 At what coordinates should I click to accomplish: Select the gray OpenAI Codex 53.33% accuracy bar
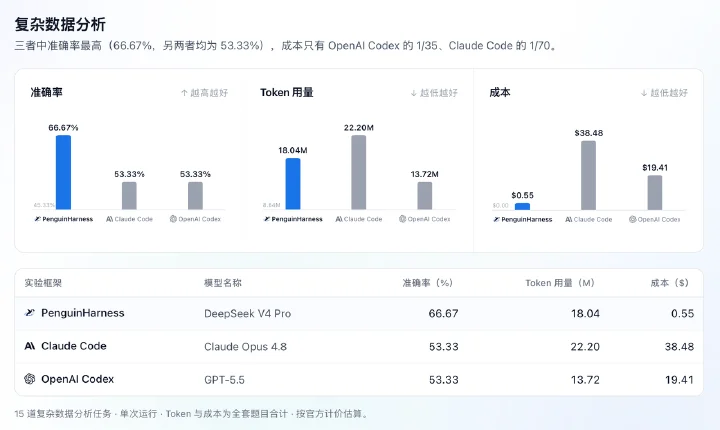[195, 196]
